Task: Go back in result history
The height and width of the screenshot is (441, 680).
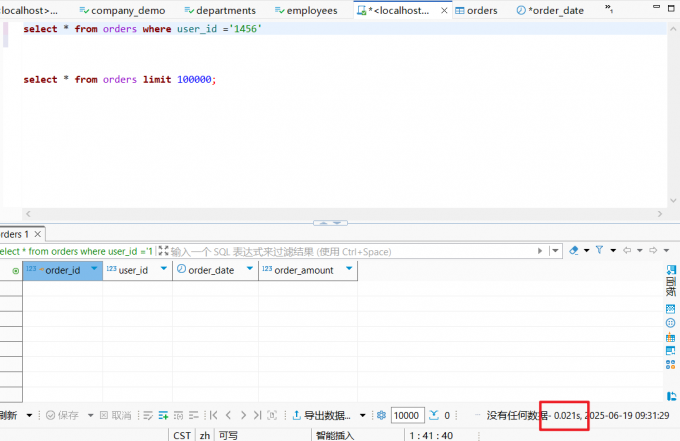Action: pos(627,250)
